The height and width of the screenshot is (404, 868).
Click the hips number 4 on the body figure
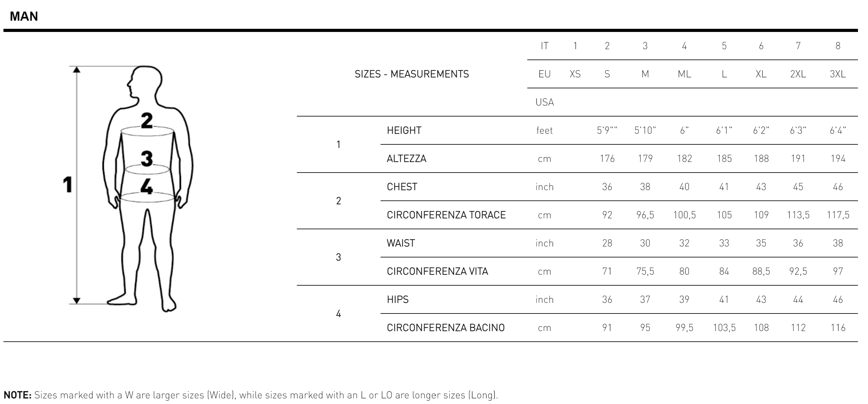tap(147, 186)
